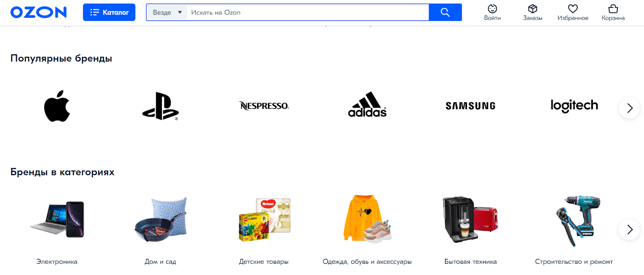Select the Nespresso brand logo
Image resolution: width=644 pixels, height=275 pixels.
pyautogui.click(x=264, y=106)
